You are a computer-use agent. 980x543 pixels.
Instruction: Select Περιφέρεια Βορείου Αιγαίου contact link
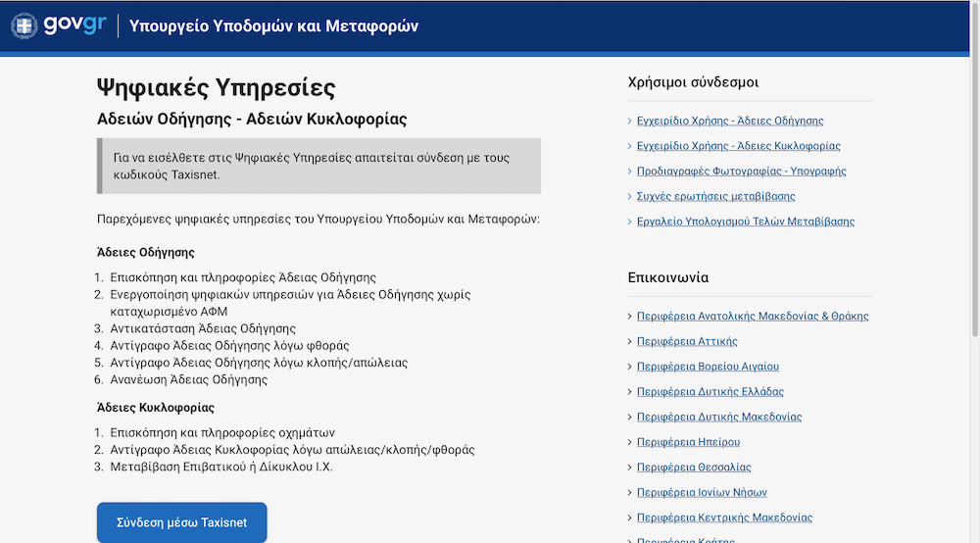point(708,367)
